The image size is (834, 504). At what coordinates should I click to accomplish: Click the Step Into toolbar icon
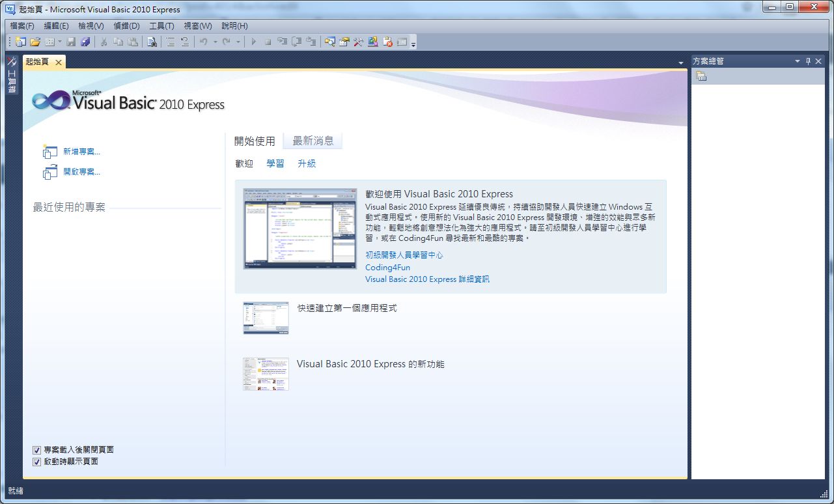click(282, 42)
